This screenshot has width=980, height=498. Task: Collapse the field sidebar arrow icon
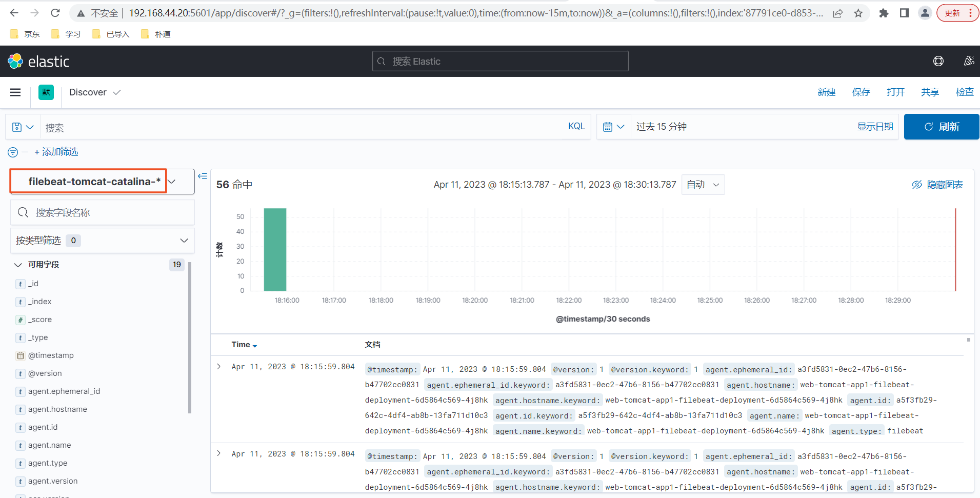click(203, 176)
